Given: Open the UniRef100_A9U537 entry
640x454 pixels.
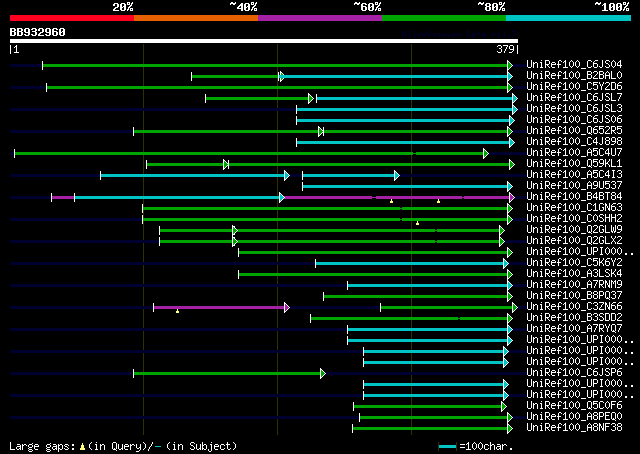Looking at the screenshot, I should [574, 186].
